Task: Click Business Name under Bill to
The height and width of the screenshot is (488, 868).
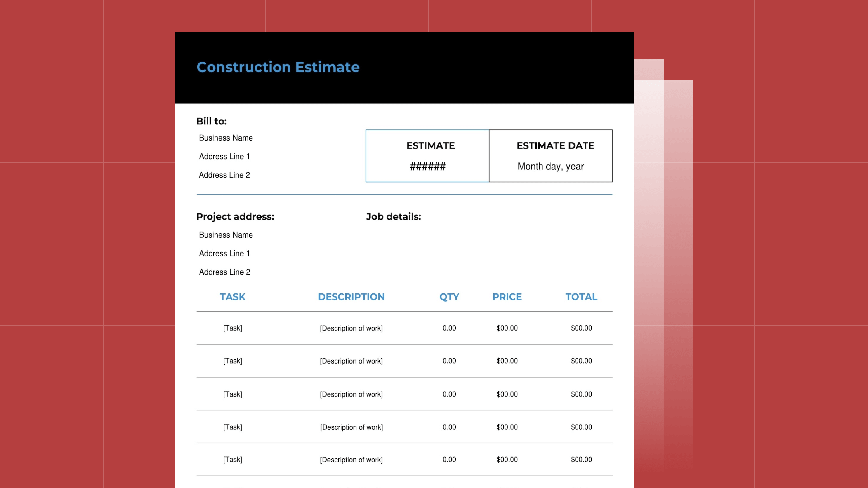Action: click(226, 138)
